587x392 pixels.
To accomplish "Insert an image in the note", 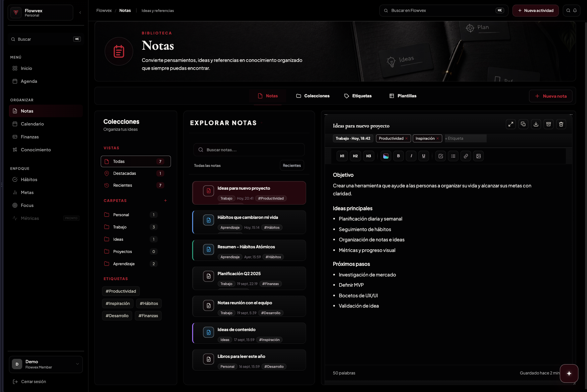I will point(478,156).
